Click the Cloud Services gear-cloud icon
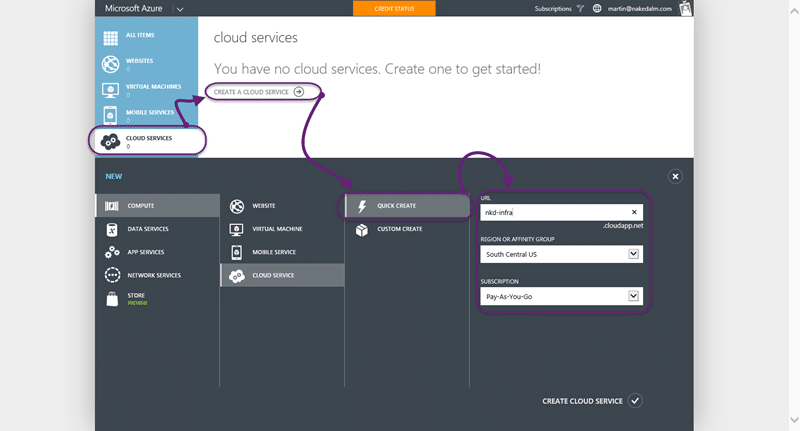Viewport: 800px width, 431px height. 110,141
